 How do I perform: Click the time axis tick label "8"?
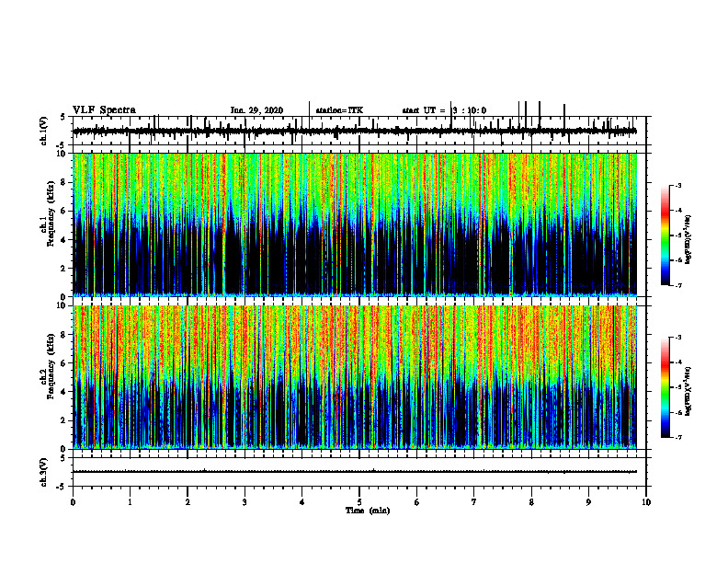531,502
